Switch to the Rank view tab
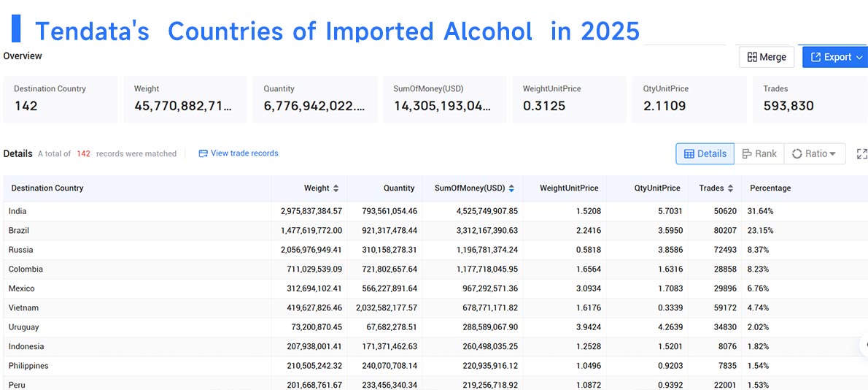This screenshot has width=868, height=390. [759, 153]
